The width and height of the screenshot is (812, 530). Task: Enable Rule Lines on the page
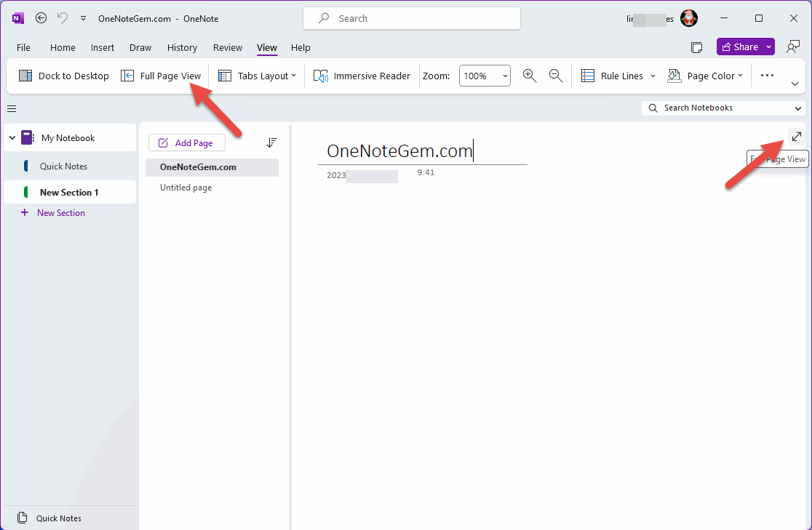pyautogui.click(x=616, y=76)
